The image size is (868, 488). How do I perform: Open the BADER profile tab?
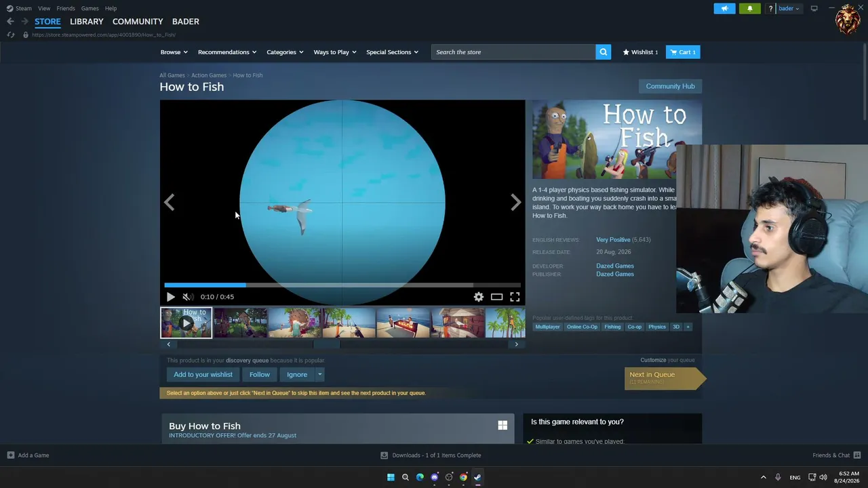click(x=186, y=22)
